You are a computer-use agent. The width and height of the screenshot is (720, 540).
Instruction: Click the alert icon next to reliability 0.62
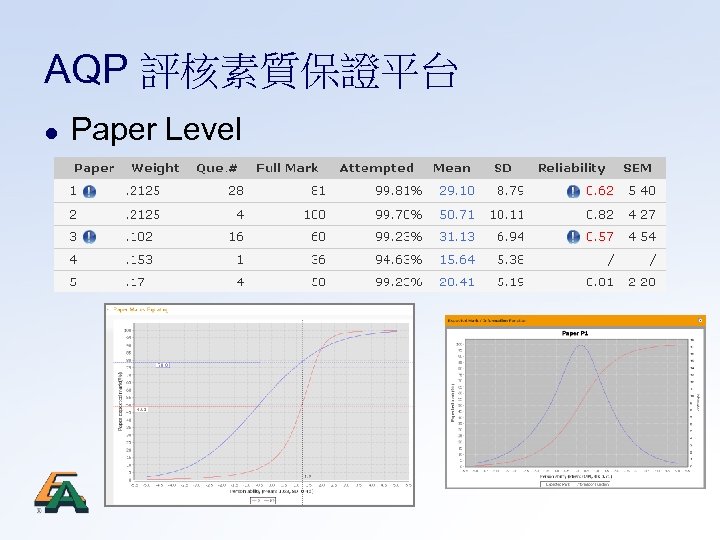573,191
